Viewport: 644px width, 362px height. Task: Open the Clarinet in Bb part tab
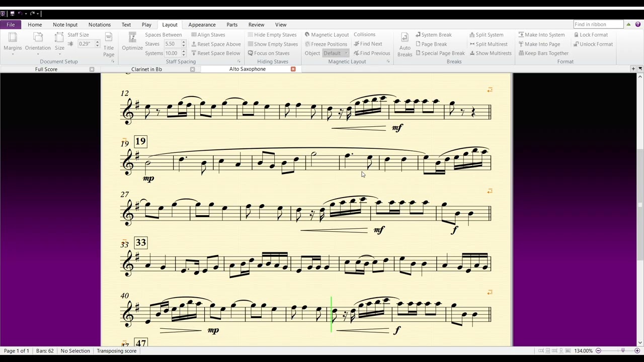tap(146, 69)
